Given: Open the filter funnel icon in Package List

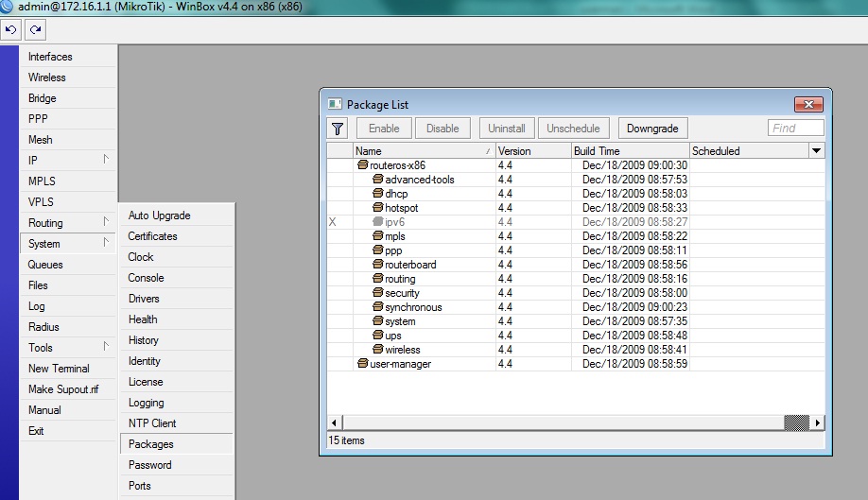Looking at the screenshot, I should coord(338,129).
